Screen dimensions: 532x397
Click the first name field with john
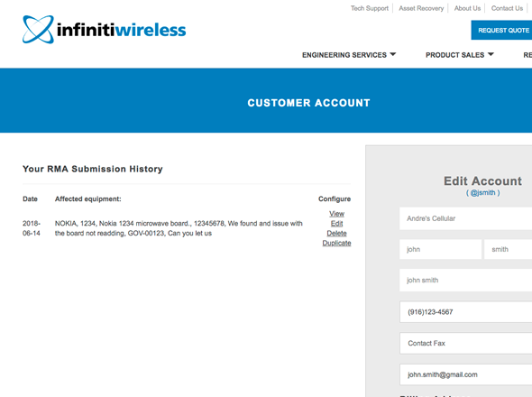click(x=440, y=249)
